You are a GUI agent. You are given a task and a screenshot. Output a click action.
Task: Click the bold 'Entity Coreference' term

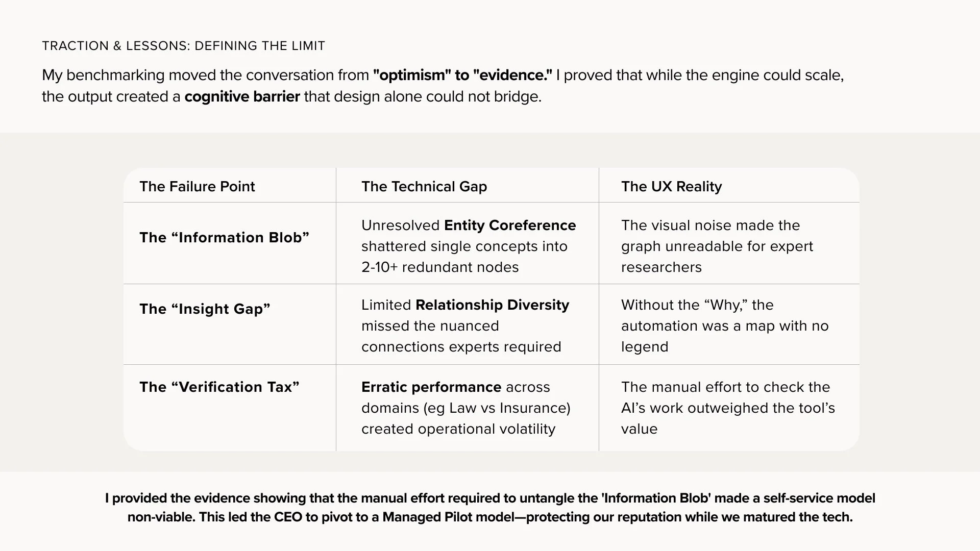coord(509,225)
